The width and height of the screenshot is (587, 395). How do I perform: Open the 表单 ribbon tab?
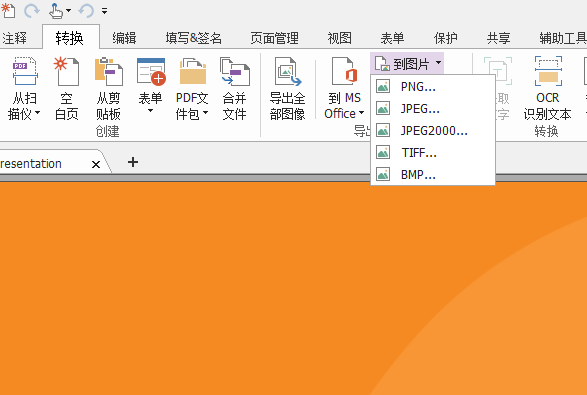(392, 38)
